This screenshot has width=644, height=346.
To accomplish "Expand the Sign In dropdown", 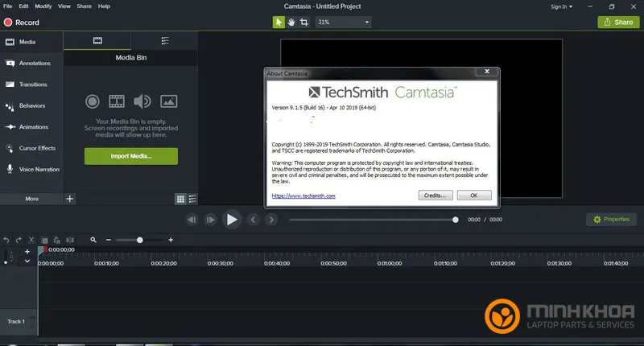I will point(562,6).
